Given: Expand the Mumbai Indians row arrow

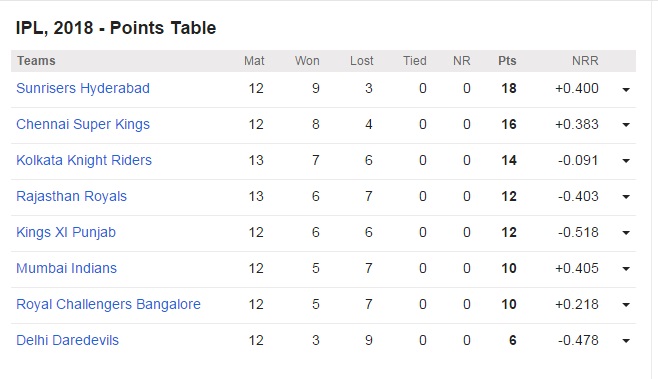Looking at the screenshot, I should click(626, 269).
